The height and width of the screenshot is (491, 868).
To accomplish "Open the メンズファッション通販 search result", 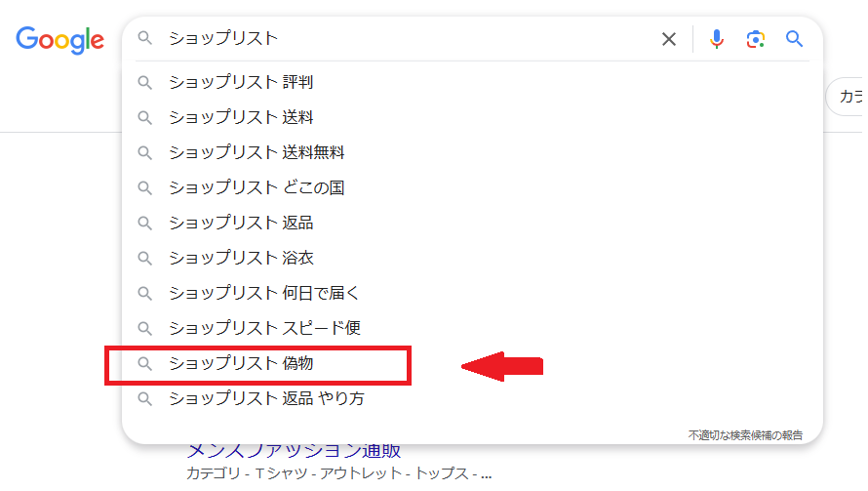I will (294, 452).
